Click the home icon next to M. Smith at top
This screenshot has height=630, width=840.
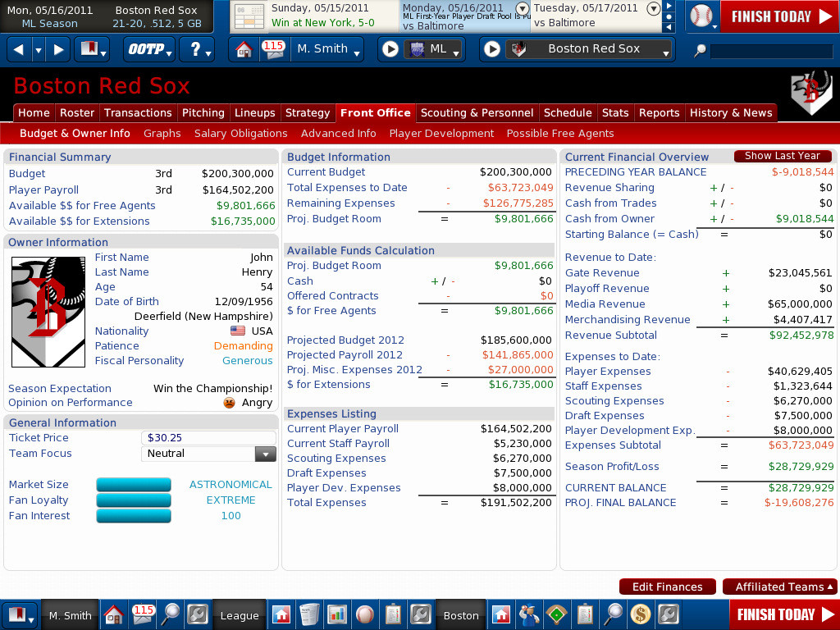[x=244, y=49]
